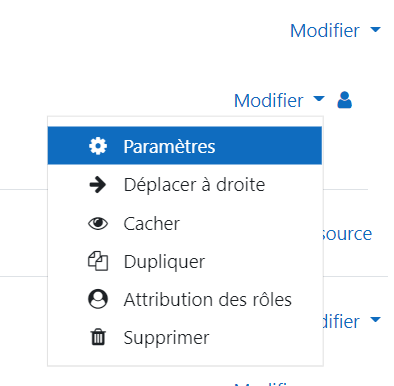Open the Paramètres menu entry
394x386 pixels.
(x=185, y=146)
